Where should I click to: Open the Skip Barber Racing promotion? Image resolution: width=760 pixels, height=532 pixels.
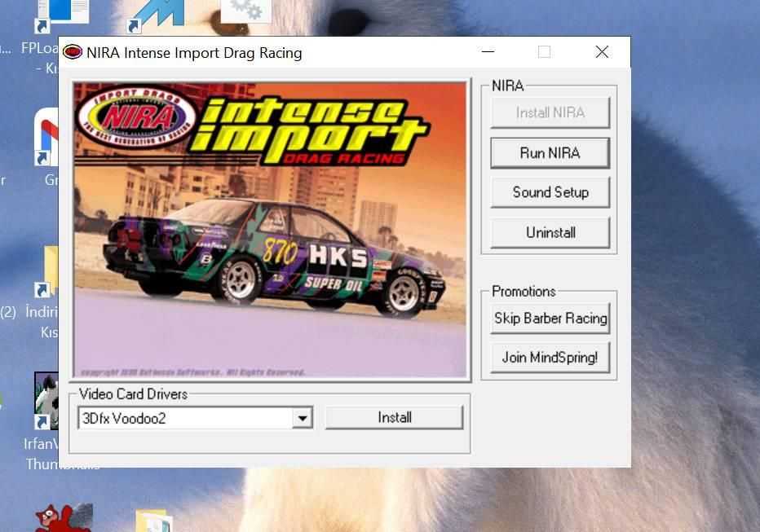click(550, 319)
